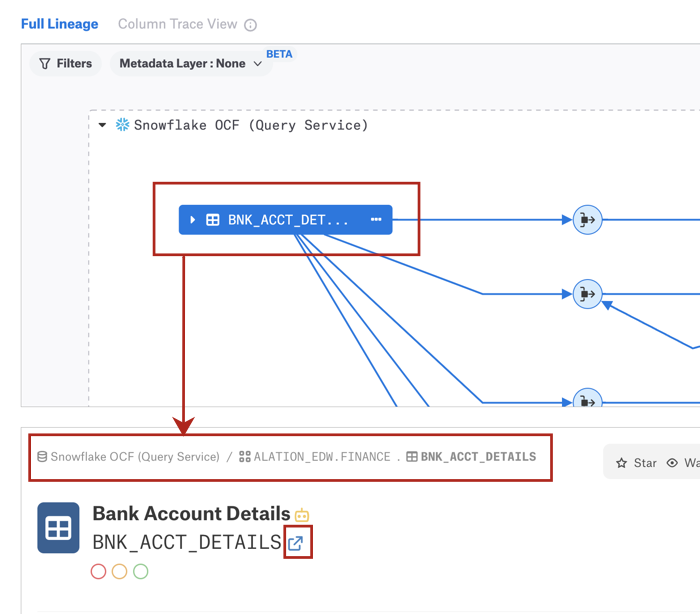The image size is (700, 614).
Task: Click the table icon in BNK_ACCT_DET node
Action: pyautogui.click(x=212, y=220)
